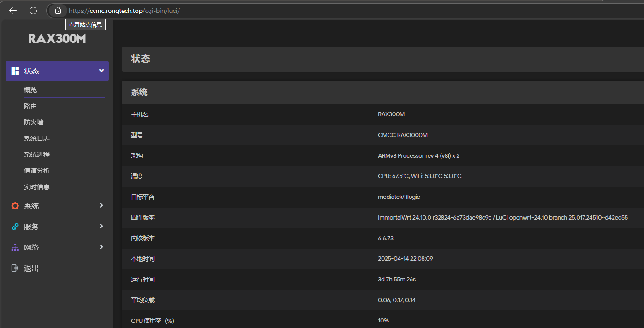
Task: Open the 实时信息 realtime info page
Action: [x=37, y=187]
